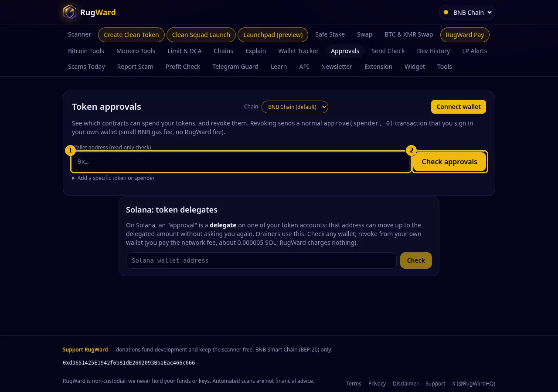This screenshot has height=392, width=558.
Task: Open the X (@RugWardHQ) link
Action: tap(473, 384)
